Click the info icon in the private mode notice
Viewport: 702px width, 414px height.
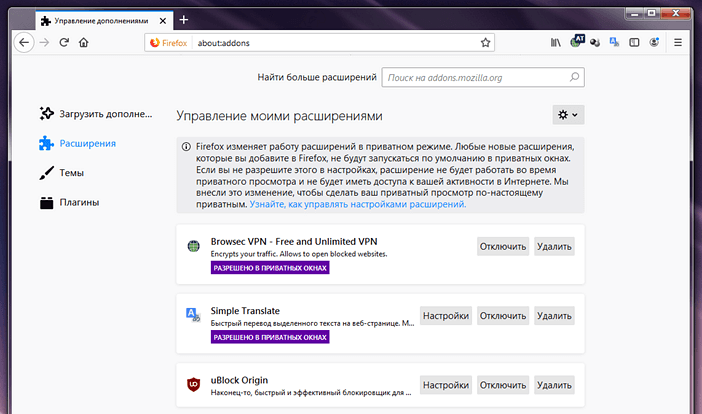186,147
